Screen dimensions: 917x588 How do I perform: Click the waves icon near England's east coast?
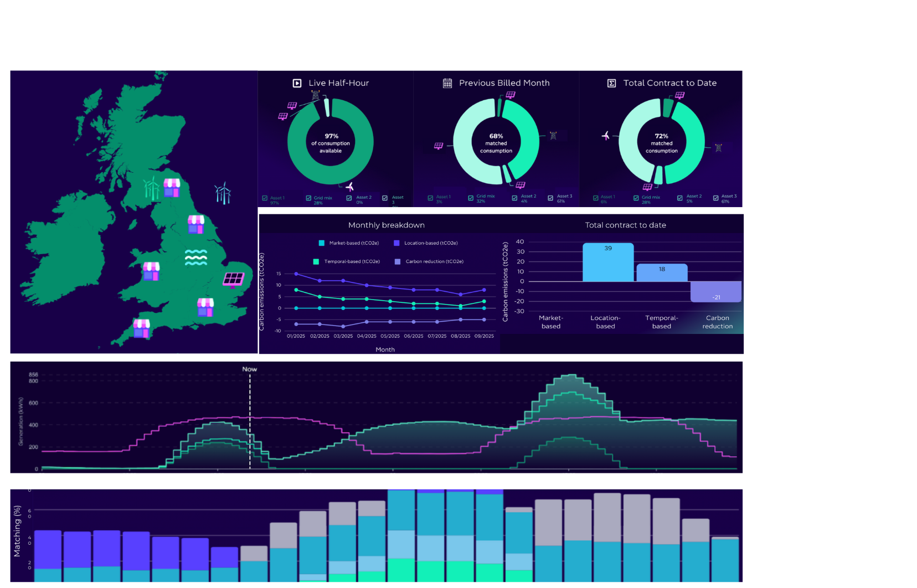click(x=196, y=256)
